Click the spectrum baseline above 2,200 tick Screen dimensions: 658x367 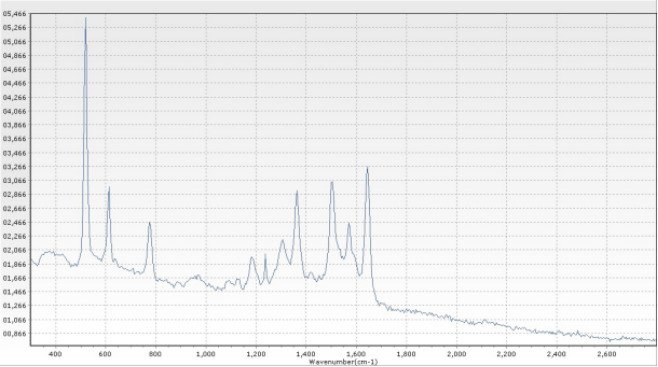pos(507,325)
